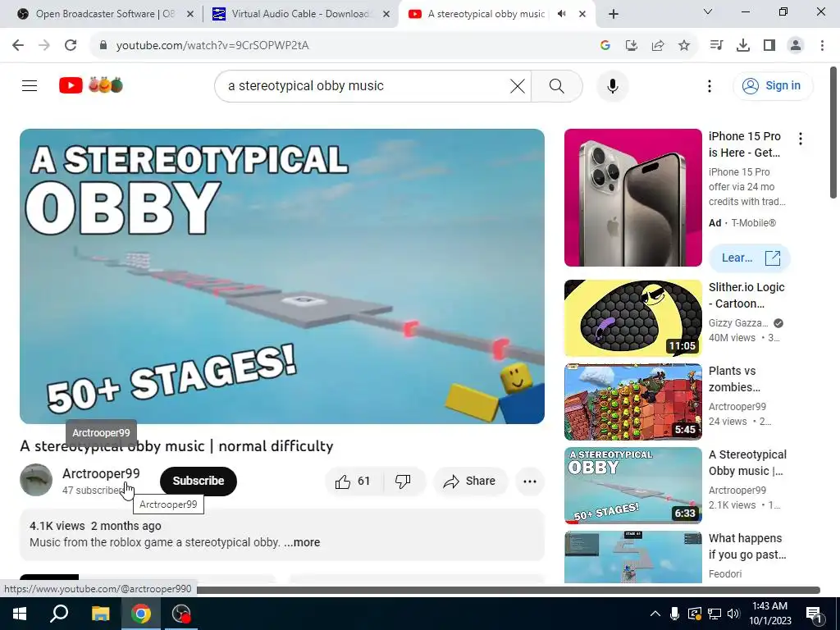The image size is (840, 630).
Task: Open File Explorer from taskbar
Action: pyautogui.click(x=100, y=614)
